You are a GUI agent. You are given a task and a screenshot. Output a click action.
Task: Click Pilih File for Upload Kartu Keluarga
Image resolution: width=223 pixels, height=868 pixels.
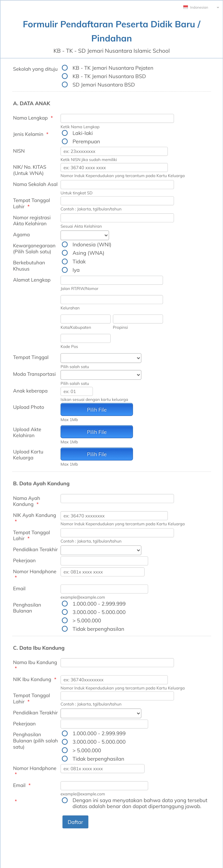pos(97,454)
